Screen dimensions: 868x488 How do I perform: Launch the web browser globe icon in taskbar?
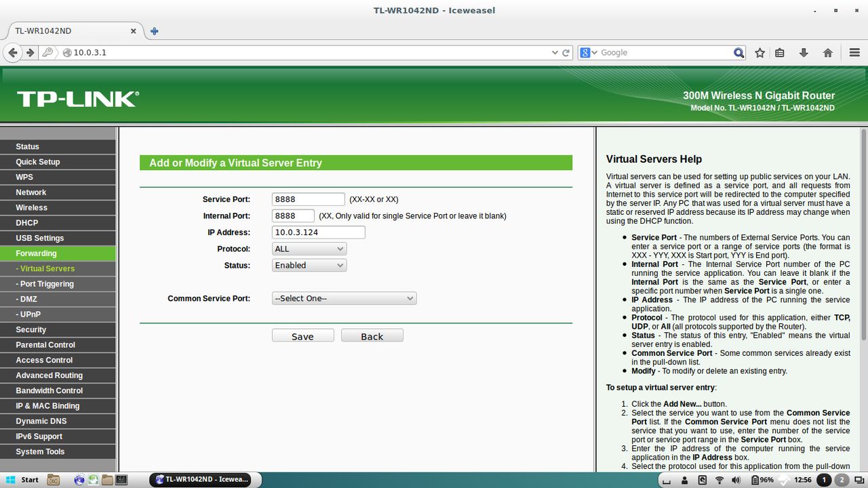tap(79, 480)
